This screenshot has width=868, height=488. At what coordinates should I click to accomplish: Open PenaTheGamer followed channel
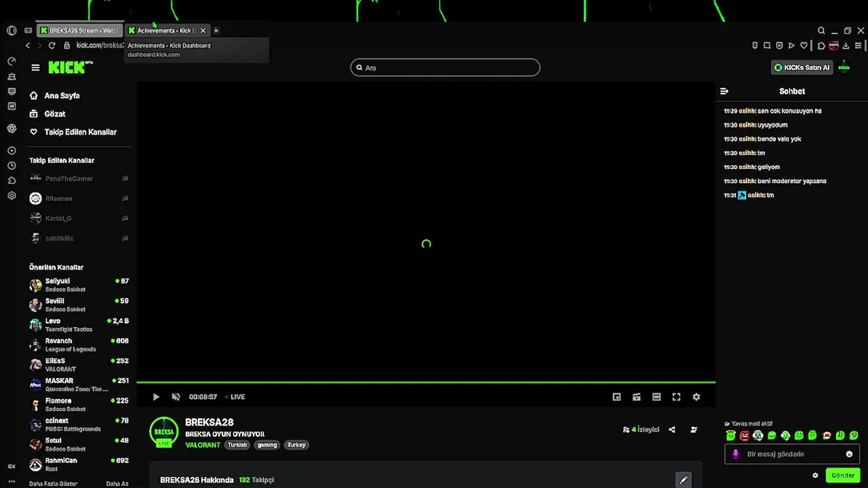pyautogui.click(x=79, y=179)
